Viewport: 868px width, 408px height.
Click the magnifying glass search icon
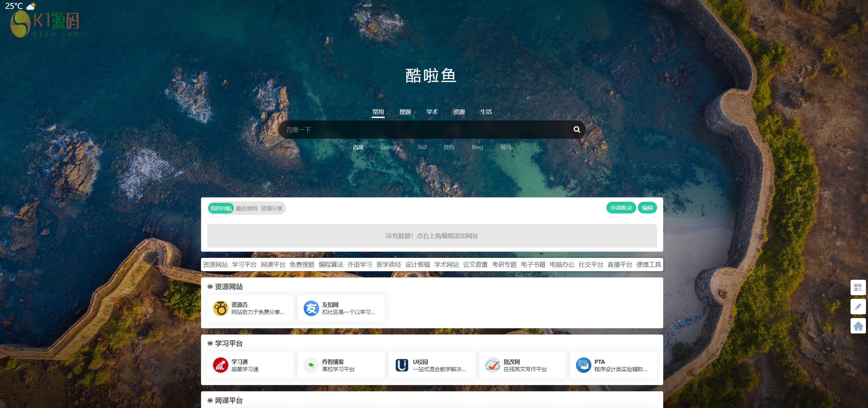(x=577, y=130)
